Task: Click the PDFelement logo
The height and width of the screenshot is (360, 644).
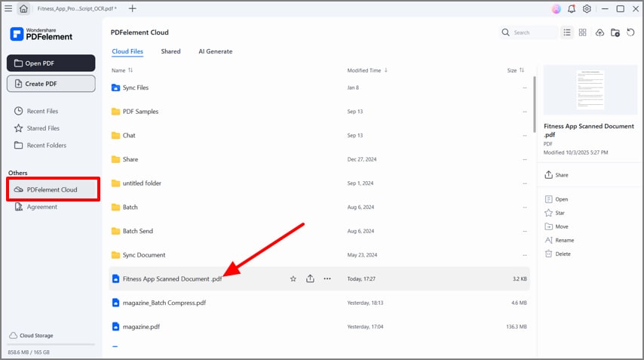Action: click(x=41, y=34)
